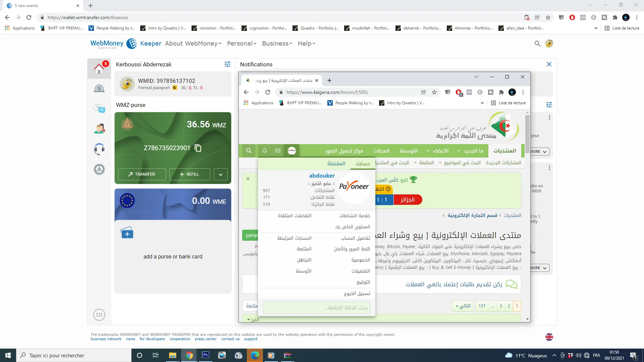This screenshot has height=362, width=644.
Task: Click the add purse plus card icon
Action: 127,233
